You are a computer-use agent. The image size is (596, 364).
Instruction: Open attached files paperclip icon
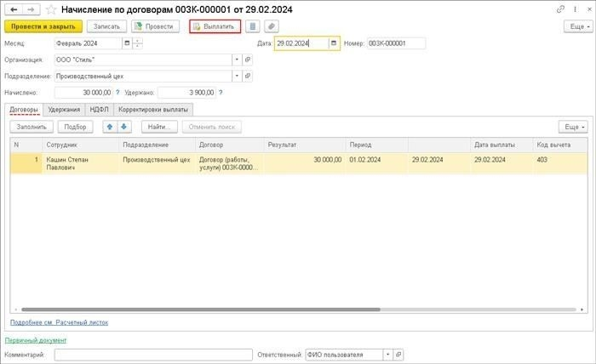(x=271, y=26)
